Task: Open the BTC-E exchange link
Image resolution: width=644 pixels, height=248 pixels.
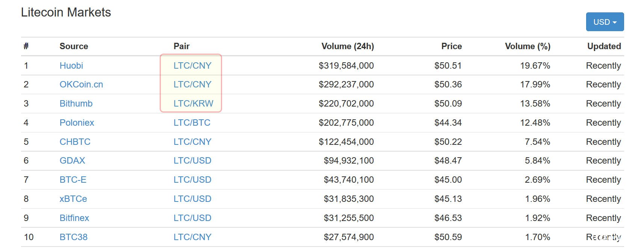Action: (73, 180)
